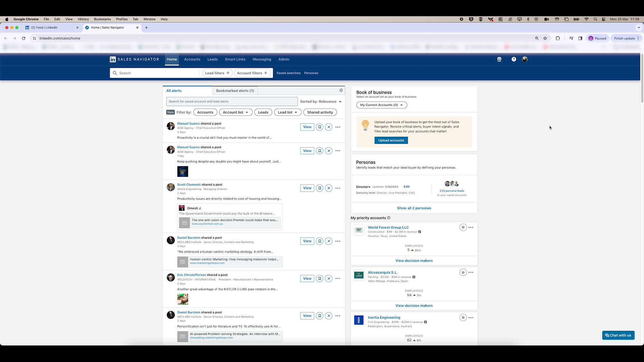Viewport: 644px width, 362px height.
Task: Open the Lead list filter dropdown
Action: click(288, 112)
